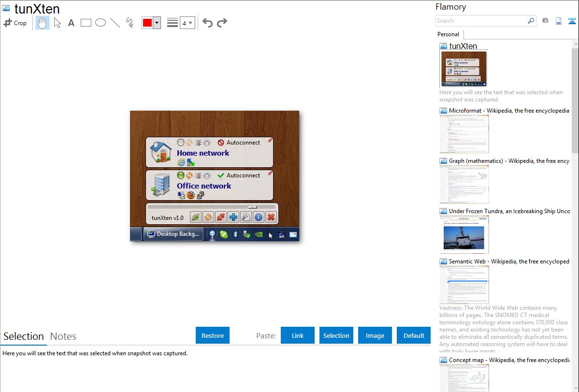The width and height of the screenshot is (579, 392).
Task: Click the orange reconnect button in tunXten bar
Action: (208, 217)
